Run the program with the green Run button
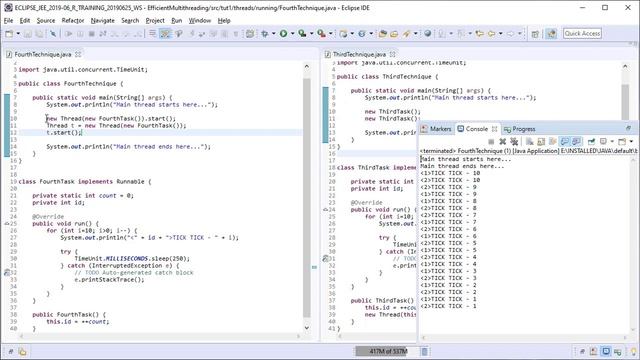 pyautogui.click(x=283, y=33)
